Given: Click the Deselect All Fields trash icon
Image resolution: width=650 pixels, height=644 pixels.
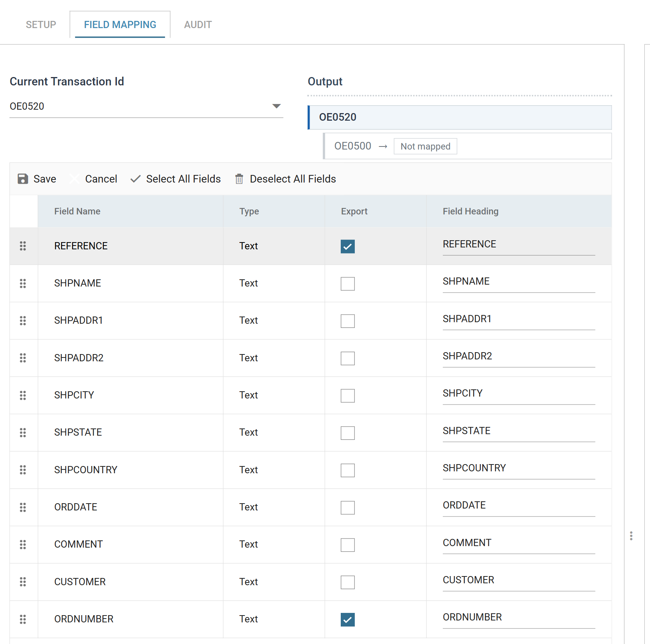Looking at the screenshot, I should [239, 179].
